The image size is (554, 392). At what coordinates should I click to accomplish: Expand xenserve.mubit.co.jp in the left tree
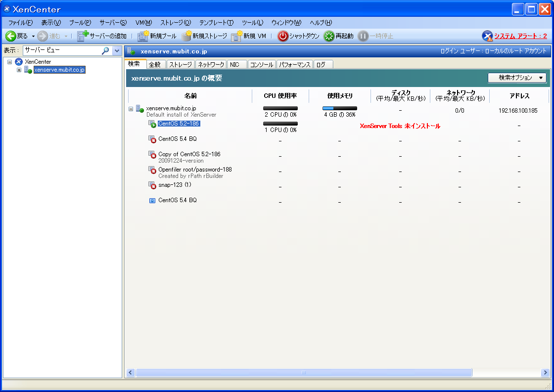(x=19, y=70)
